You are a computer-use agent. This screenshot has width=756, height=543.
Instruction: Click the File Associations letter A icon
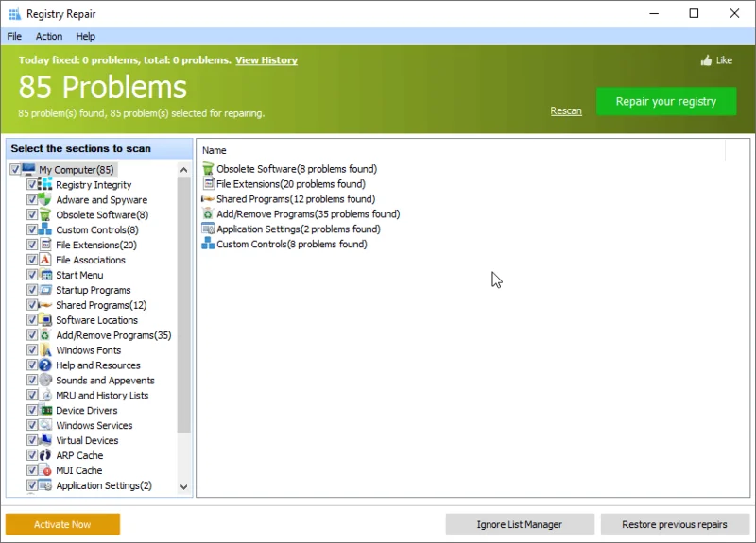pyautogui.click(x=45, y=260)
